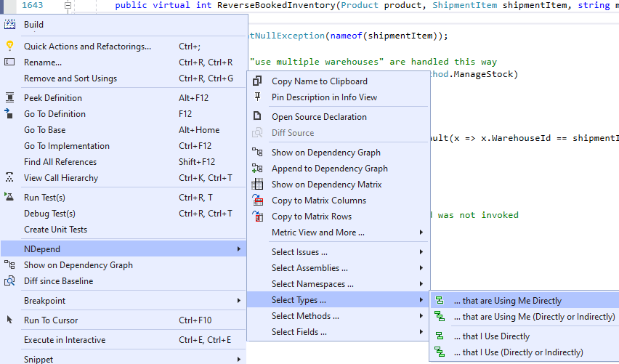Viewport: 619px width, 364px height.
Task: Click the Copy to Matrix Columns icon
Action: pos(257,200)
